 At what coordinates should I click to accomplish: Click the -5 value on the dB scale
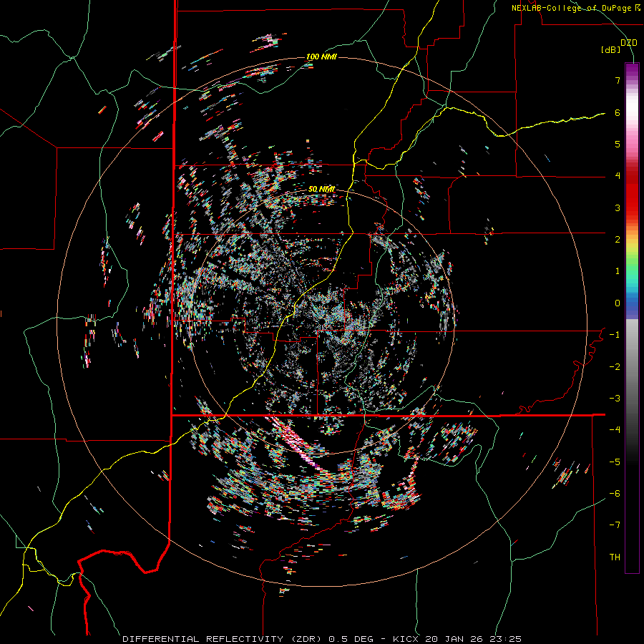pyautogui.click(x=615, y=462)
